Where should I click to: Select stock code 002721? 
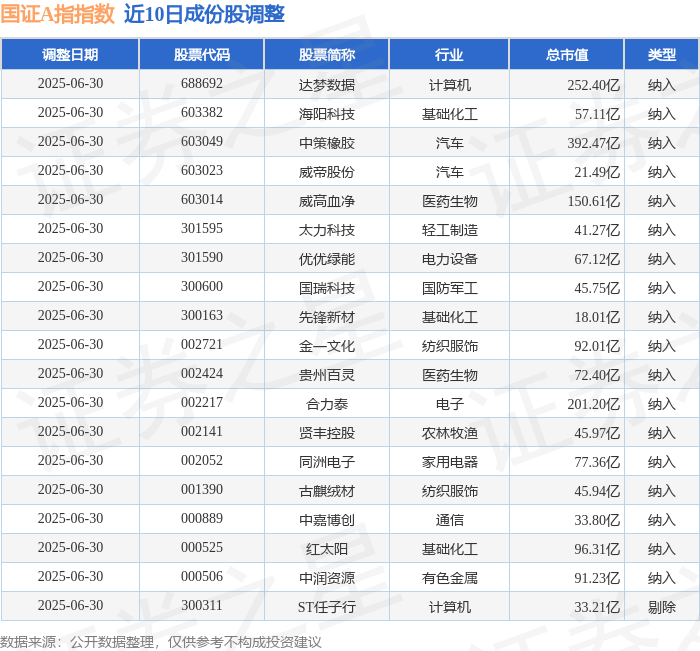pyautogui.click(x=202, y=345)
